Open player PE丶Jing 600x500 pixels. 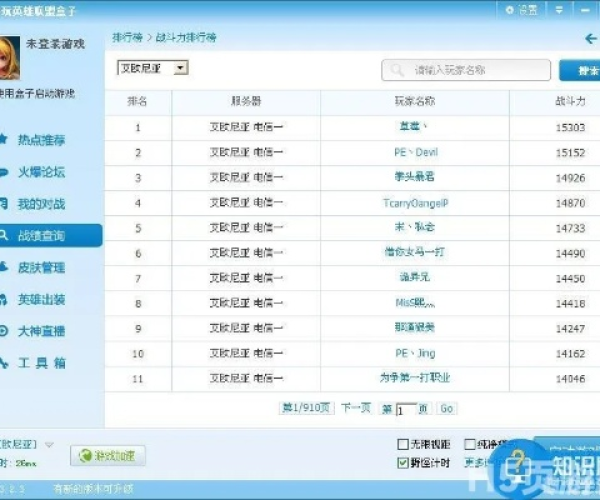tap(415, 353)
